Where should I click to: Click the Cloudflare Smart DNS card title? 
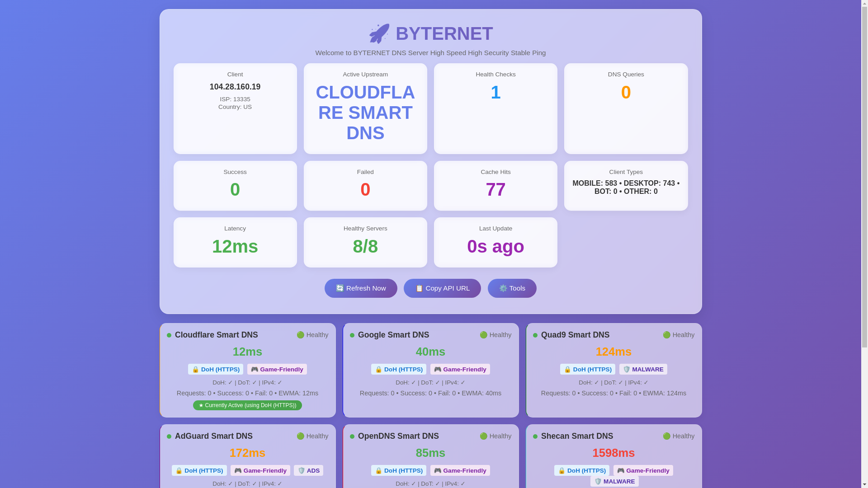(x=217, y=335)
